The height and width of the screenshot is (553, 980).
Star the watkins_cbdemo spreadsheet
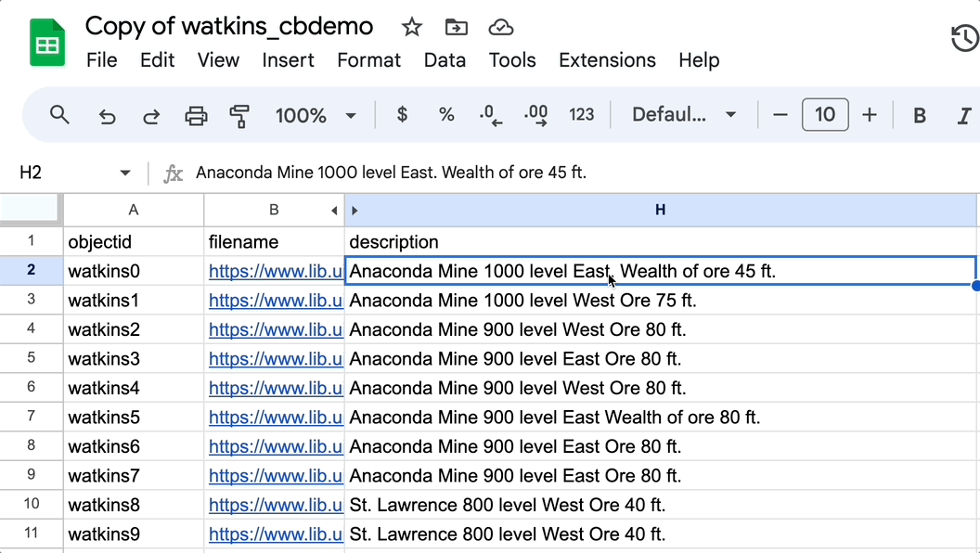[411, 27]
